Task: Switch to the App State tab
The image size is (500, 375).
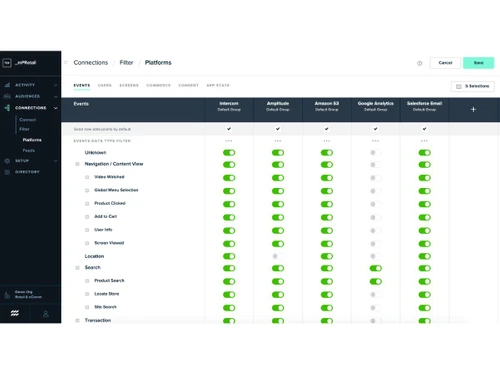Action: click(218, 85)
